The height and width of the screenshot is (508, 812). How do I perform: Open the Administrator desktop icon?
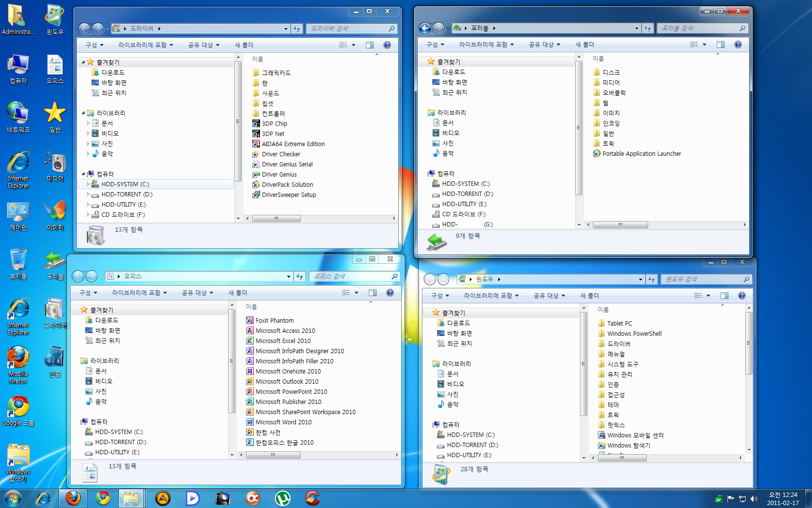18,19
